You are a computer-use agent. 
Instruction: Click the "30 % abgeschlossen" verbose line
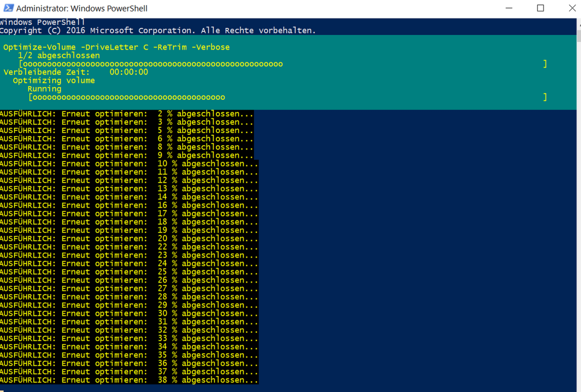coord(129,314)
